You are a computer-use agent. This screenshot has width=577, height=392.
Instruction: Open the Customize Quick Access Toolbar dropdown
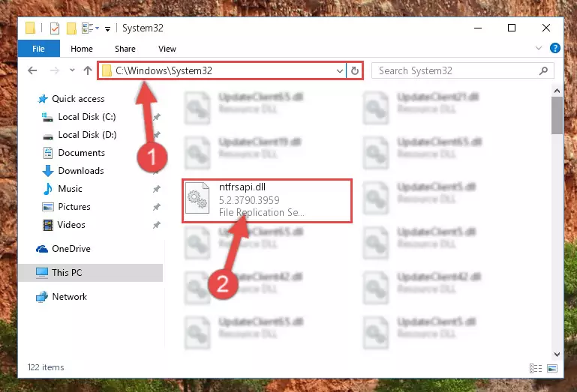pos(107,28)
